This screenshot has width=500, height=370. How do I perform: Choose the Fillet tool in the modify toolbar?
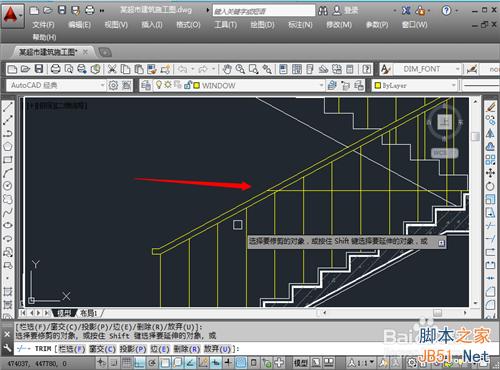coord(490,304)
